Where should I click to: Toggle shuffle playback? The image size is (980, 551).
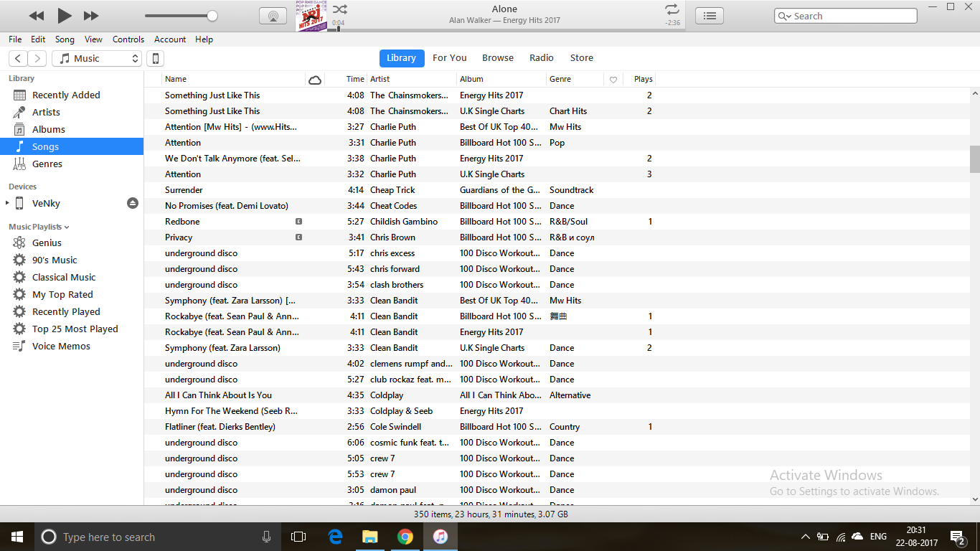[340, 9]
